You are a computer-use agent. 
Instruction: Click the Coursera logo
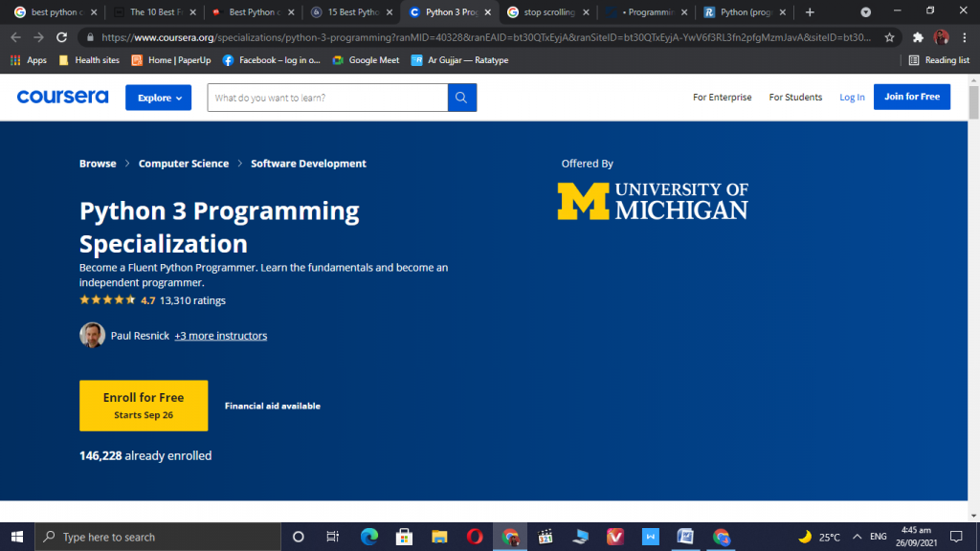62,97
